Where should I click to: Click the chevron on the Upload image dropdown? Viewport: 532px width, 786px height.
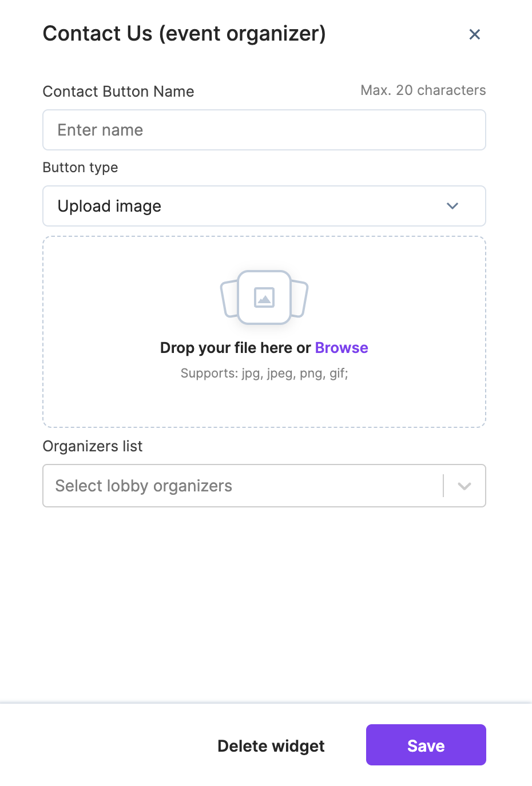[452, 206]
